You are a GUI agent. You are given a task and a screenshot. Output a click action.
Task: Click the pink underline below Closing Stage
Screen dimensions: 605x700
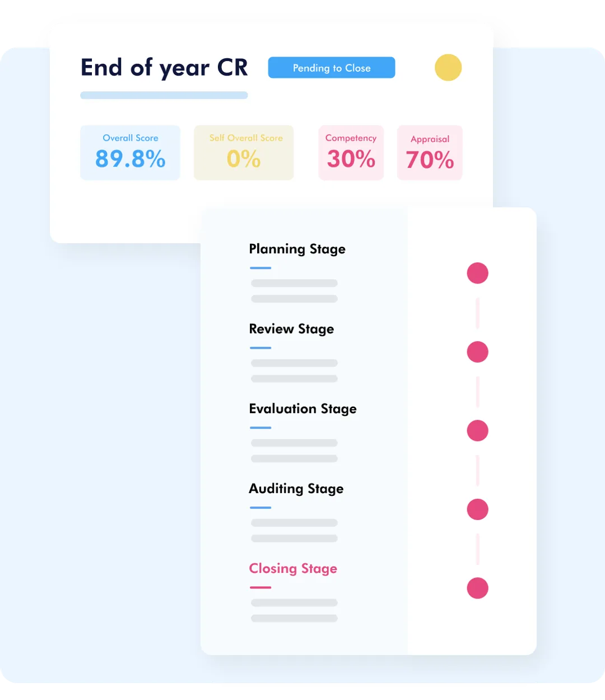point(260,587)
